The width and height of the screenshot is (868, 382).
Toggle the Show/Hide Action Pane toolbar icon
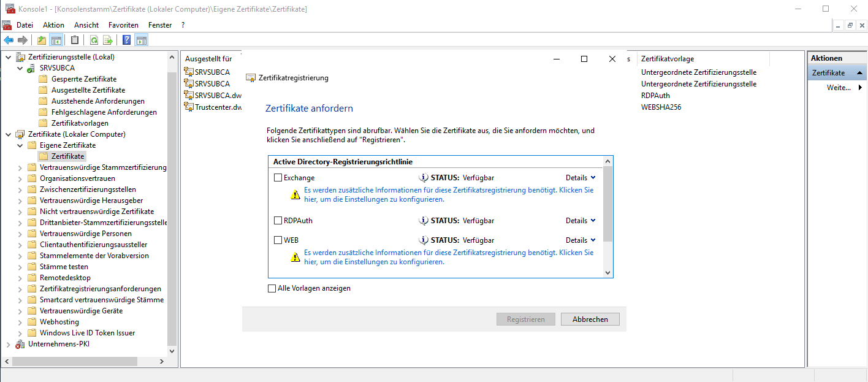pos(142,40)
